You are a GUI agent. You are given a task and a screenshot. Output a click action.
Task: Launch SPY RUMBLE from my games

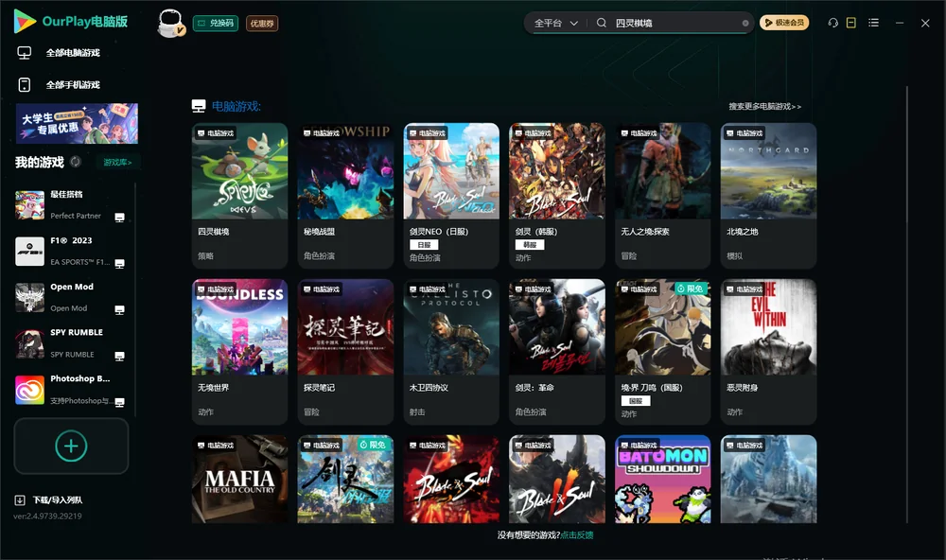70,344
